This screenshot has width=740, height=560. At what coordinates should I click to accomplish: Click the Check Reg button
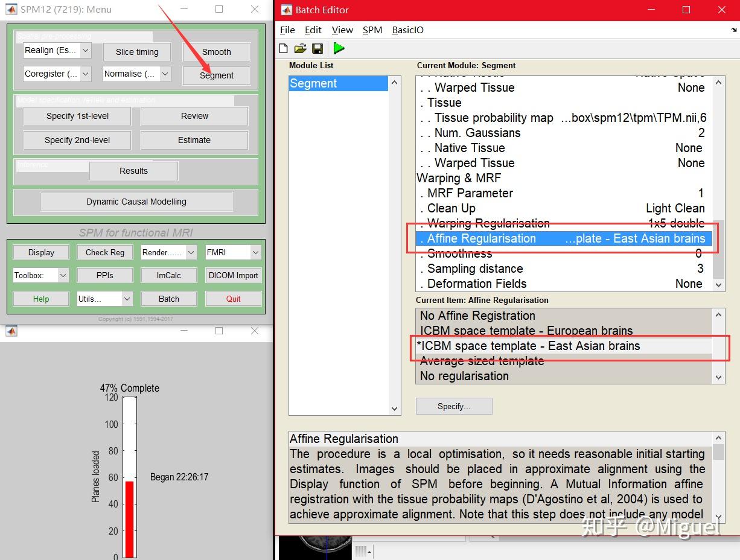(x=105, y=252)
